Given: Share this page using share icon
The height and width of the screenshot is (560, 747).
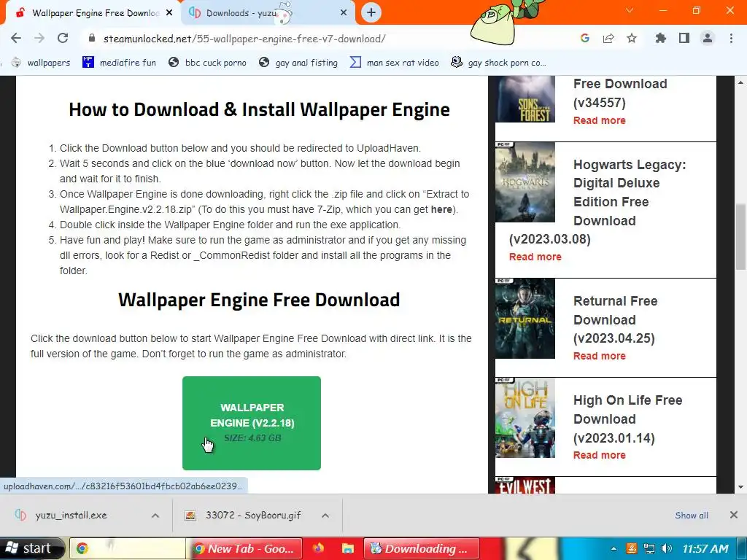Looking at the screenshot, I should 608,38.
